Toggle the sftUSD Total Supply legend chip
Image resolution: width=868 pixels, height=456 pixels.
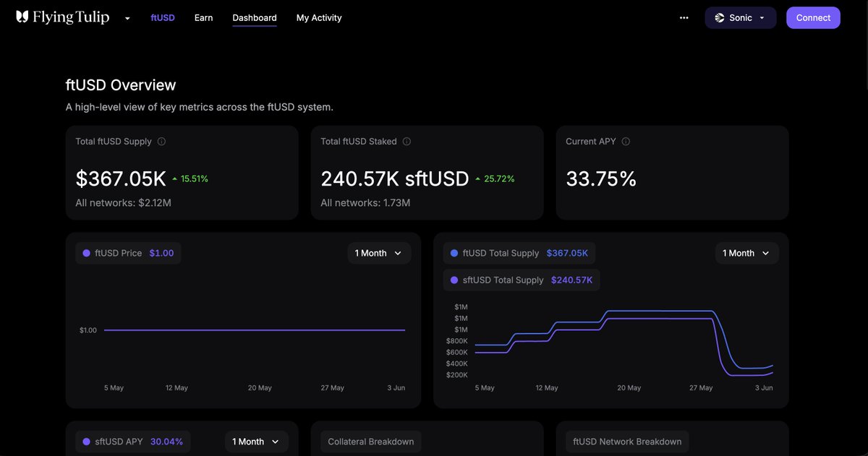pos(522,280)
